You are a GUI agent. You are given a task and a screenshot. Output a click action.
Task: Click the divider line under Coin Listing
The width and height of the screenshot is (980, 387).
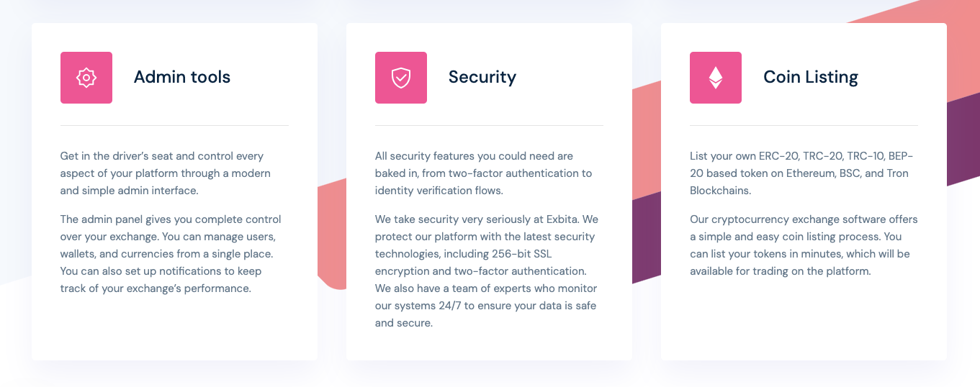[x=804, y=126]
